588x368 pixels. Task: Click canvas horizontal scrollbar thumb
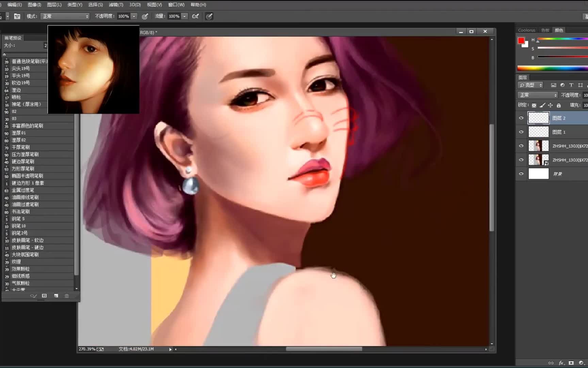tap(324, 349)
